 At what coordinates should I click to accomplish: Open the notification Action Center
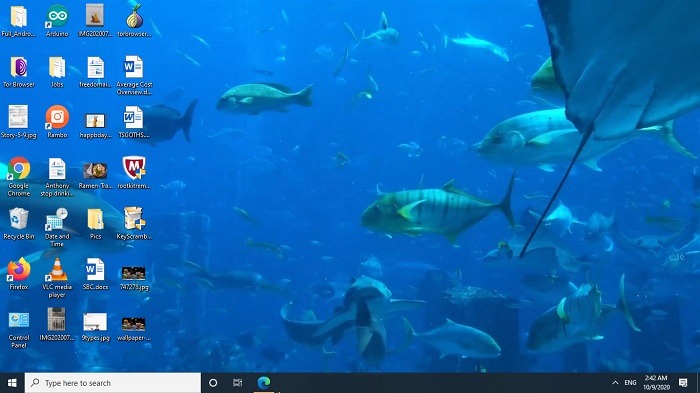(683, 383)
